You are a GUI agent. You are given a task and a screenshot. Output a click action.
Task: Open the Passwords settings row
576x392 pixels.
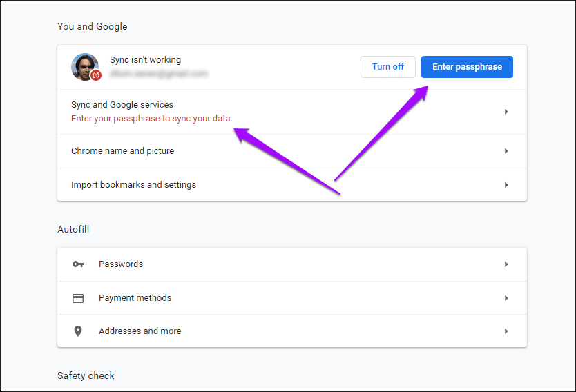tap(292, 264)
